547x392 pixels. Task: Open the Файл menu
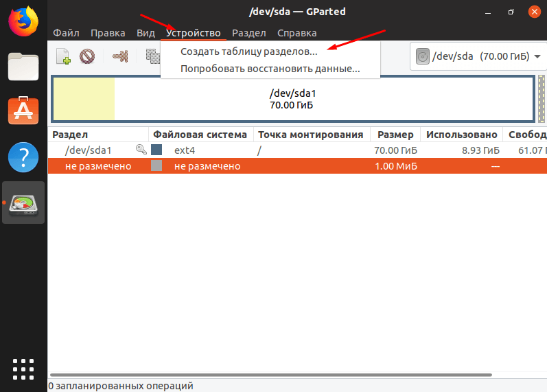point(66,33)
